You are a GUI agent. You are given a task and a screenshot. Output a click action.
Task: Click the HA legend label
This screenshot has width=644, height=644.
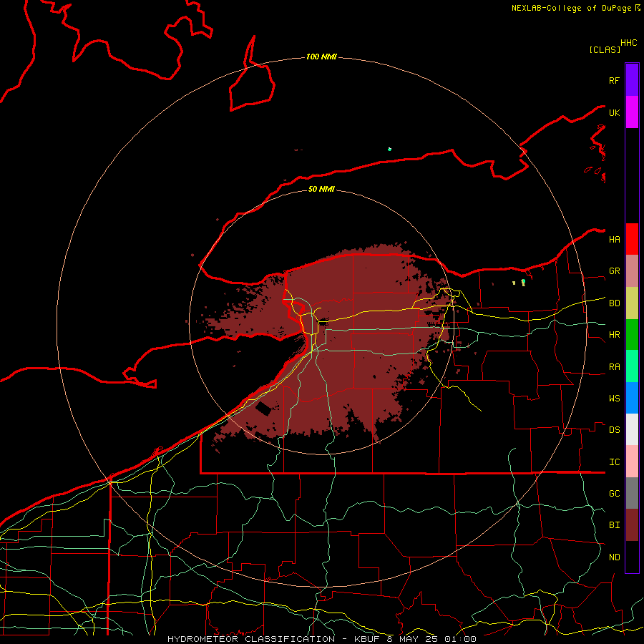point(614,240)
